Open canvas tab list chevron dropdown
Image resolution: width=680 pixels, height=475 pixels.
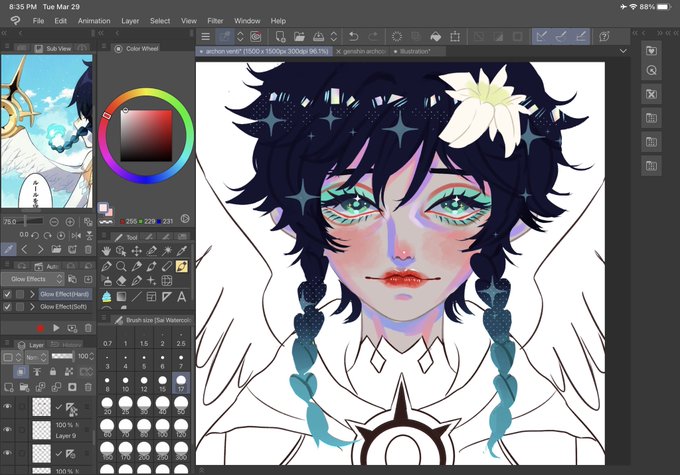point(623,51)
